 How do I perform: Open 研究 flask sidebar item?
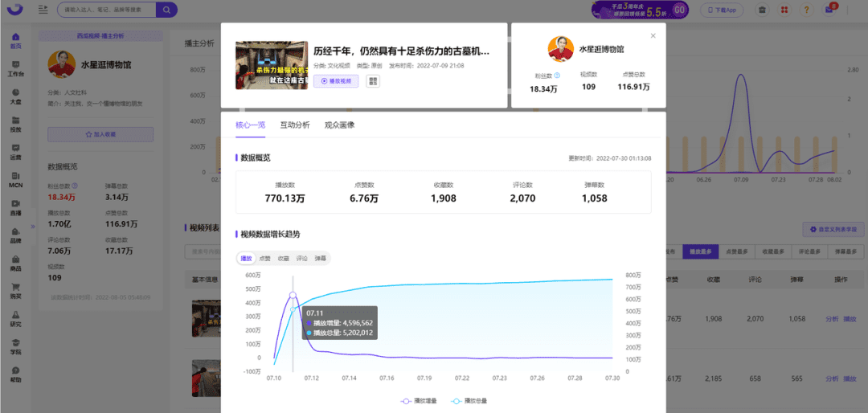click(15, 319)
